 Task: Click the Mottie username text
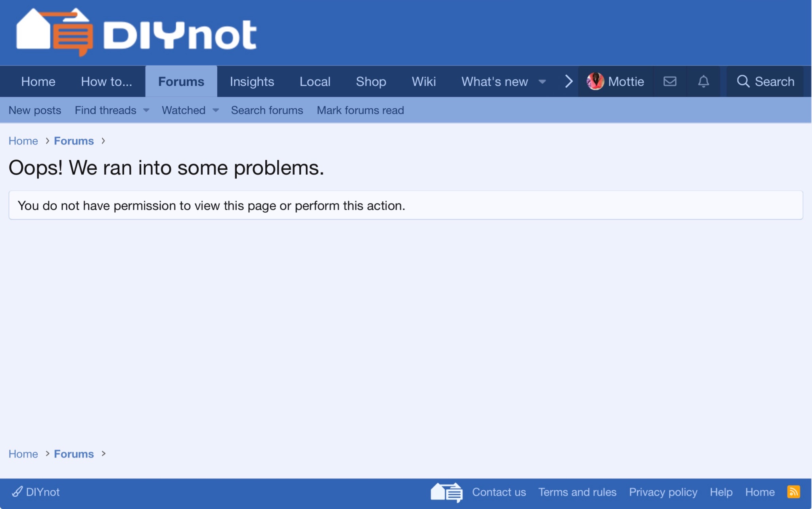tap(626, 81)
